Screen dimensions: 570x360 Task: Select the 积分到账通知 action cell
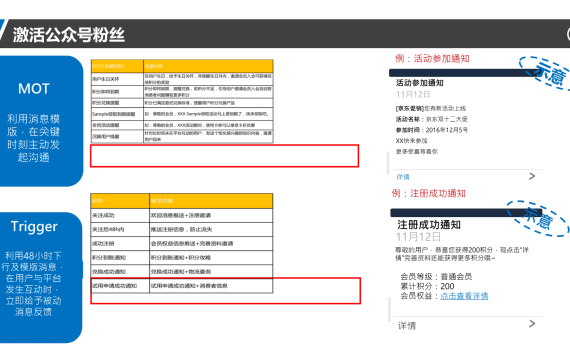(120, 257)
